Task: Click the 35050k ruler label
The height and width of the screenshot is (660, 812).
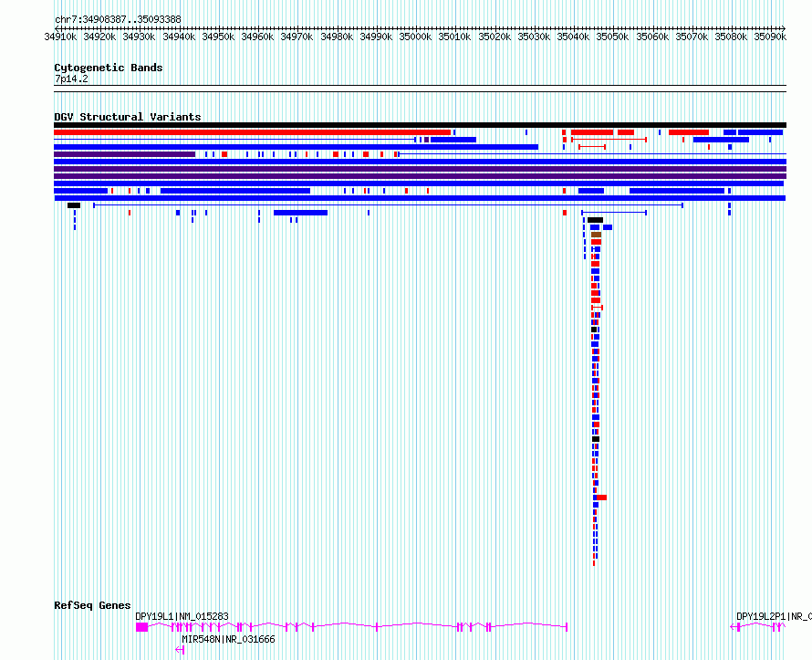Action: click(x=612, y=37)
